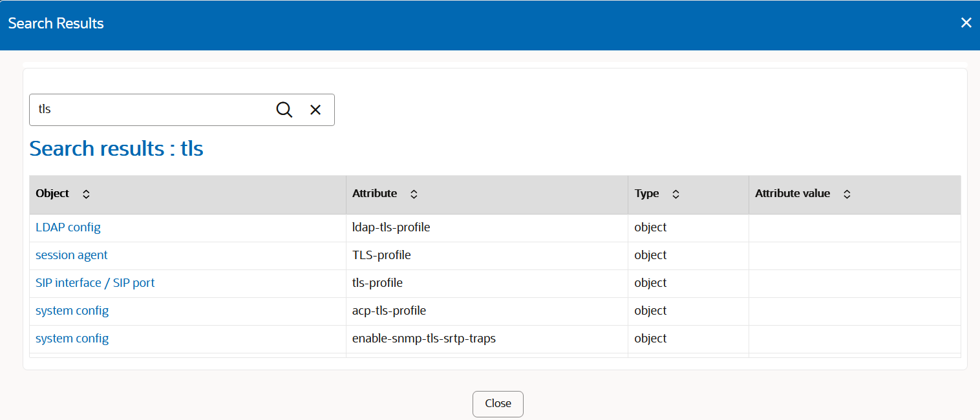980x420 pixels.
Task: Open system config for enable-snmp-tls-srtp-traps
Action: point(72,338)
